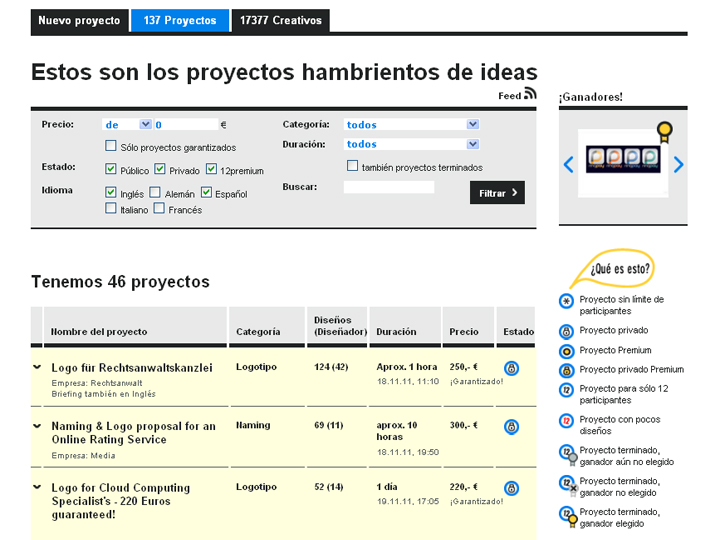Click status icon for Naming & Logo project

point(511,427)
